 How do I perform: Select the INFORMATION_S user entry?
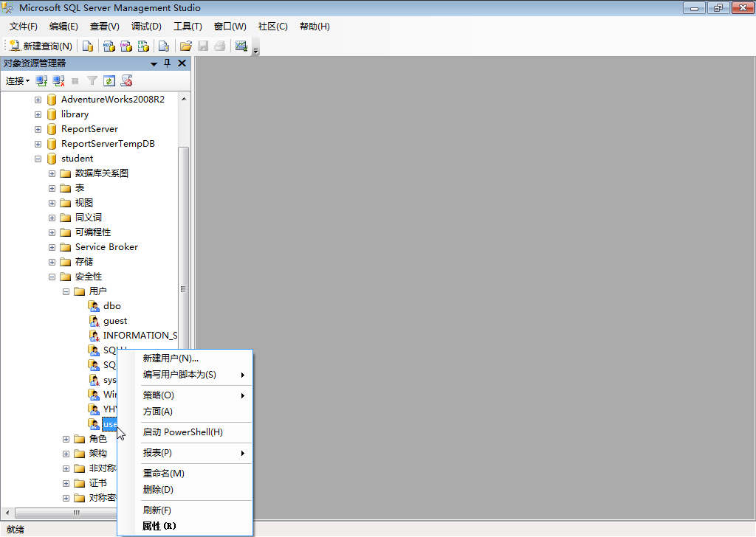coord(140,335)
